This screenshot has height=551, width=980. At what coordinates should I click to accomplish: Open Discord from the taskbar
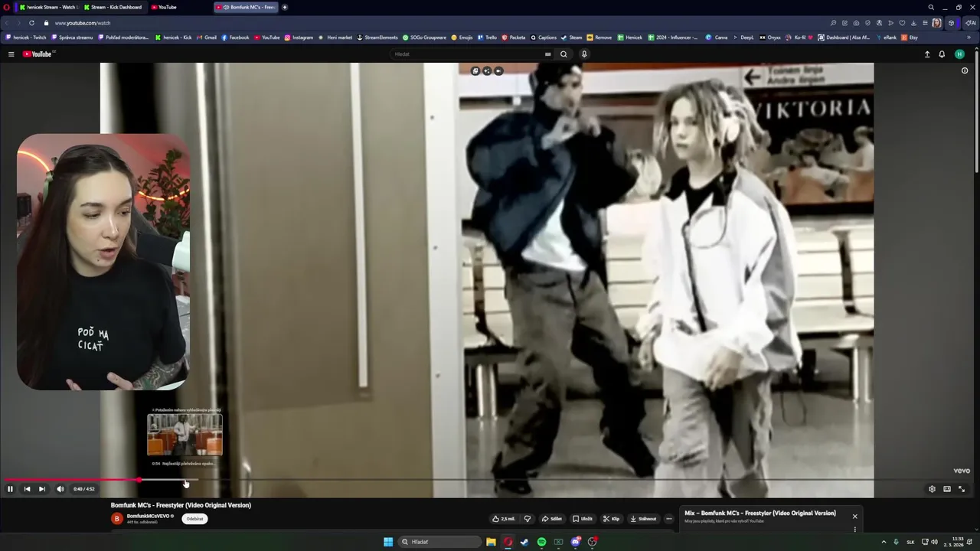pyautogui.click(x=575, y=542)
